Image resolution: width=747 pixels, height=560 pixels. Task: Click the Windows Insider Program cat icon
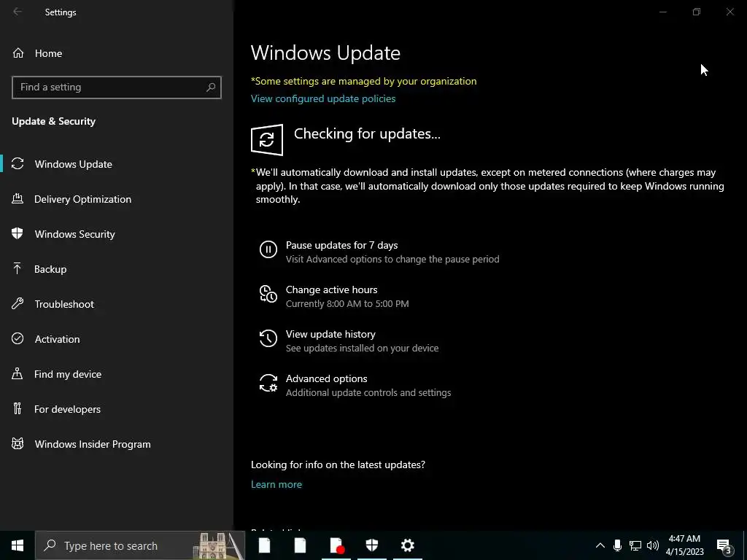point(18,444)
